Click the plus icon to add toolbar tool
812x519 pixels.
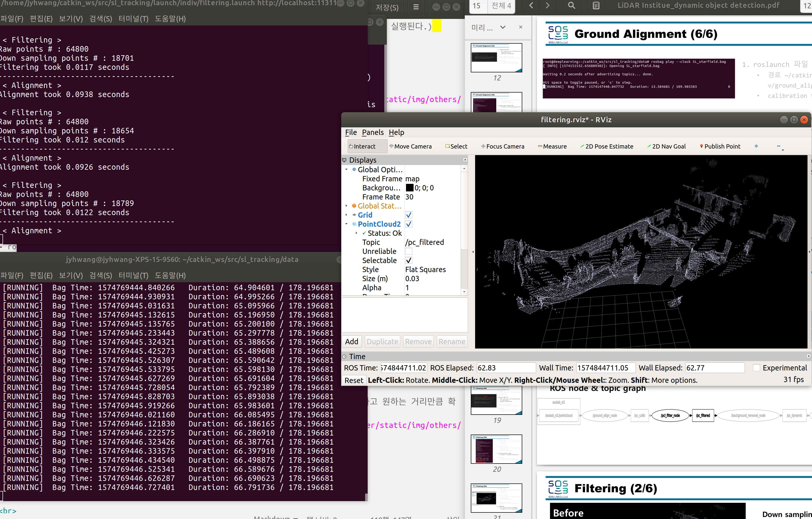point(756,146)
